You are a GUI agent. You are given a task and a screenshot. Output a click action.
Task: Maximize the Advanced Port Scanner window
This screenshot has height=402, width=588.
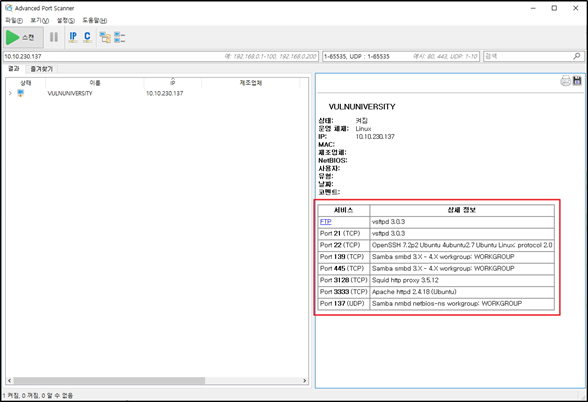pyautogui.click(x=554, y=8)
